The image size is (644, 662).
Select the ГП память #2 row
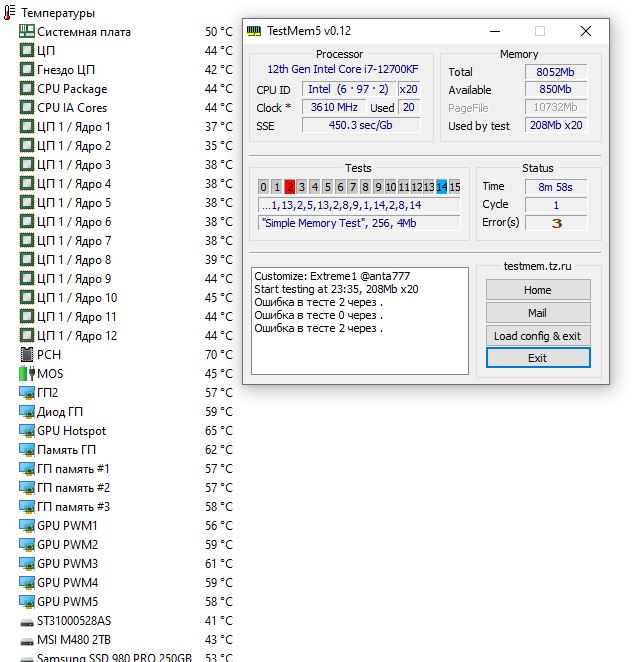click(126, 488)
